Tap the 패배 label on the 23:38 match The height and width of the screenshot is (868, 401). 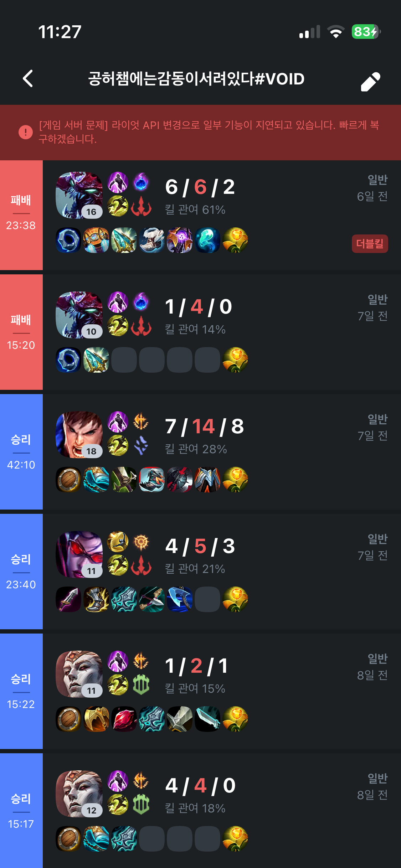[x=21, y=200]
